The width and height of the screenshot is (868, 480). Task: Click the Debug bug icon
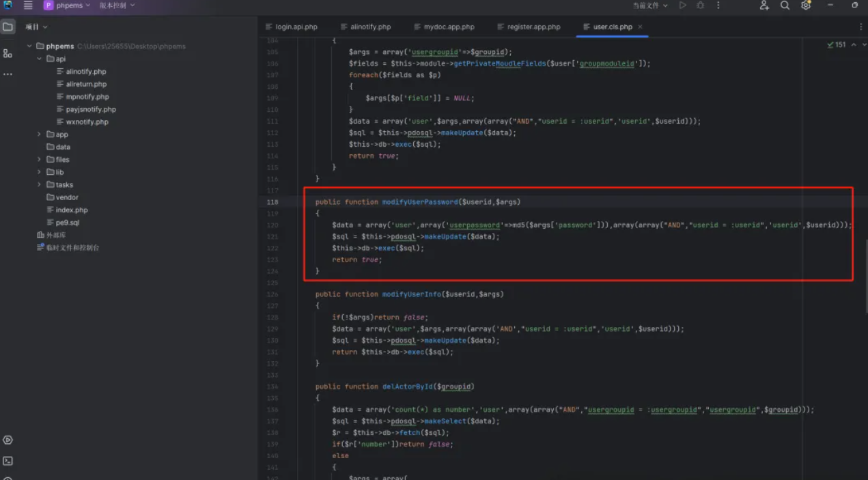(x=700, y=5)
